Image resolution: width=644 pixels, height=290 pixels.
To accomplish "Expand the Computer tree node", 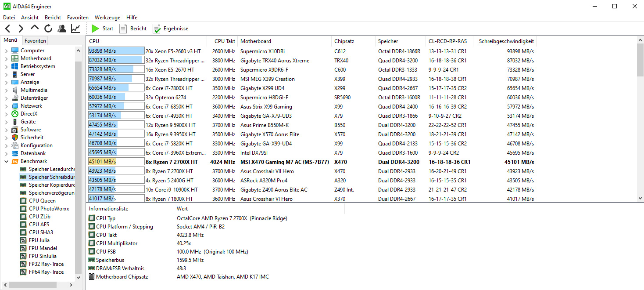I will pos(6,51).
